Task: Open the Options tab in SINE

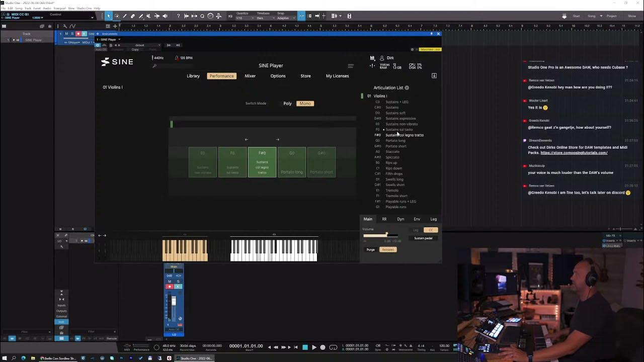Action: point(278,76)
